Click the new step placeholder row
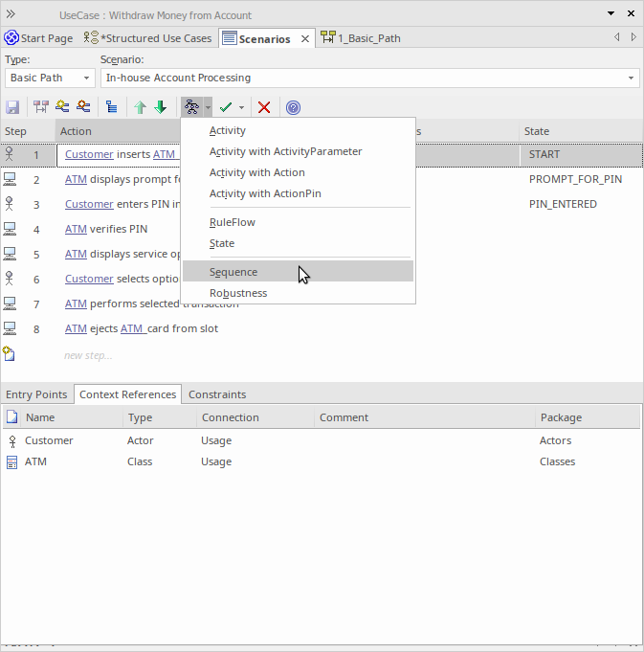644x652 pixels. 88,355
